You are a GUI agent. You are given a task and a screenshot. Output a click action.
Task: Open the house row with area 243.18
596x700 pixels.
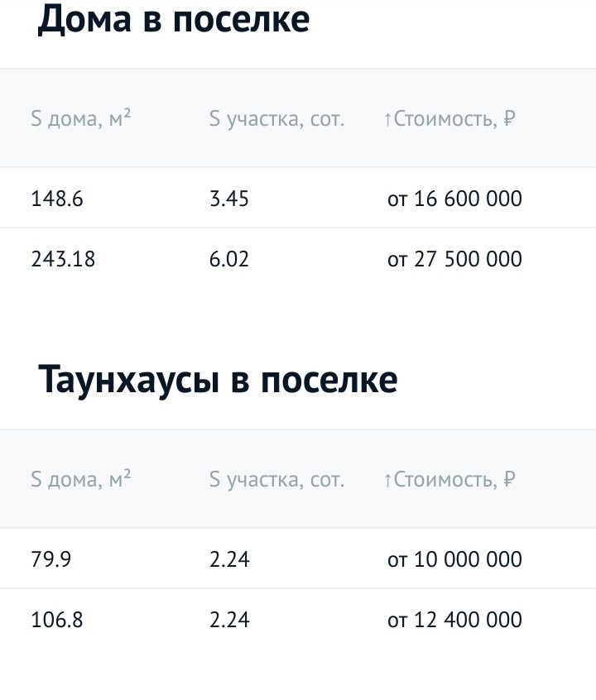pos(298,258)
